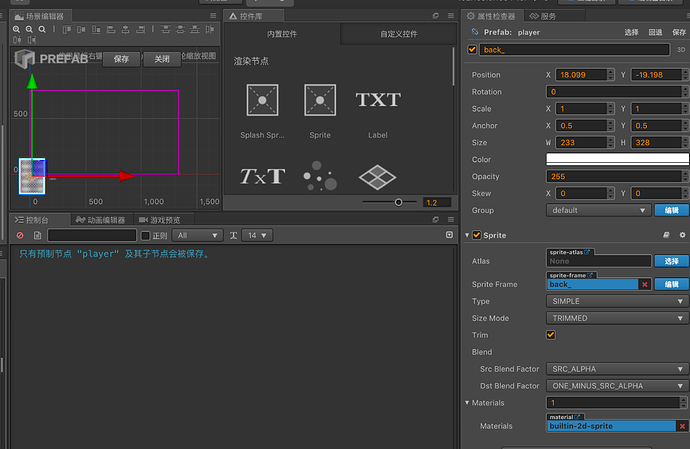Image resolution: width=690 pixels, height=449 pixels.
Task: Click the 保存 button in scene view
Action: (x=121, y=59)
